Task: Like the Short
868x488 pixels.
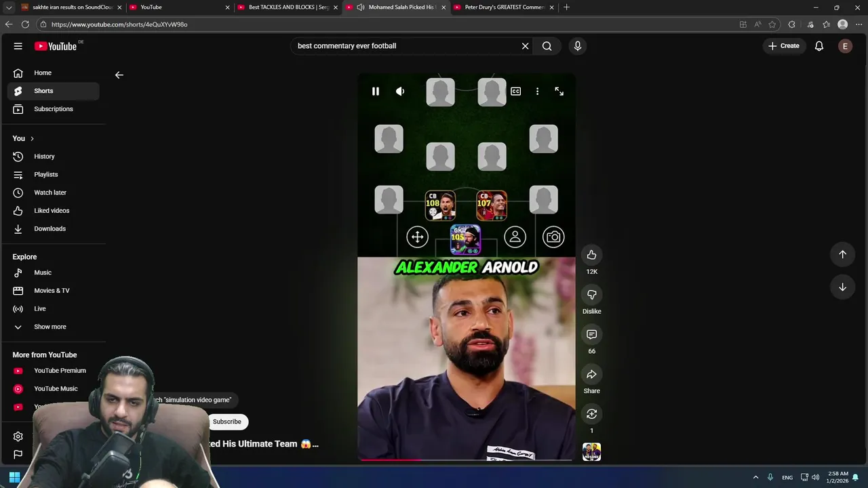Action: click(x=592, y=255)
